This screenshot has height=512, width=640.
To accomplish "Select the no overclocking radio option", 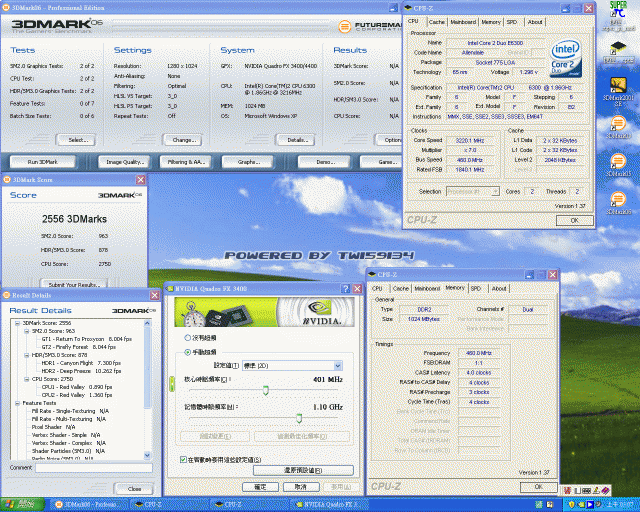I will (187, 338).
